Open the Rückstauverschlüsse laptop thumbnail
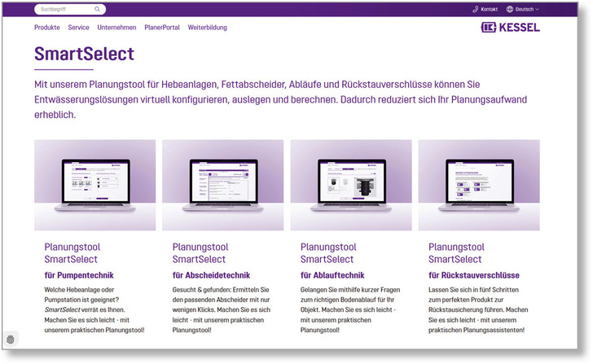 click(479, 185)
